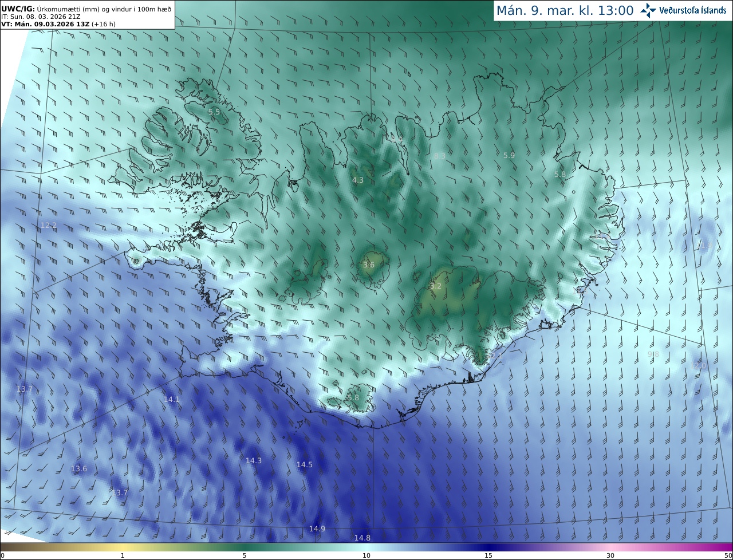Image resolution: width=733 pixels, height=560 pixels.
Task: Click the colour scale label 15
Action: (488, 555)
